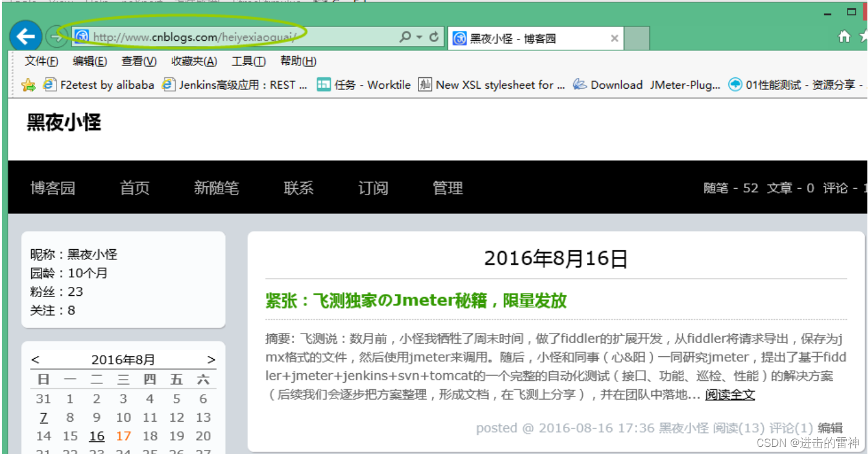Image resolution: width=868 pixels, height=454 pixels.
Task: Click 新随笔 in navigation bar
Action: point(216,188)
